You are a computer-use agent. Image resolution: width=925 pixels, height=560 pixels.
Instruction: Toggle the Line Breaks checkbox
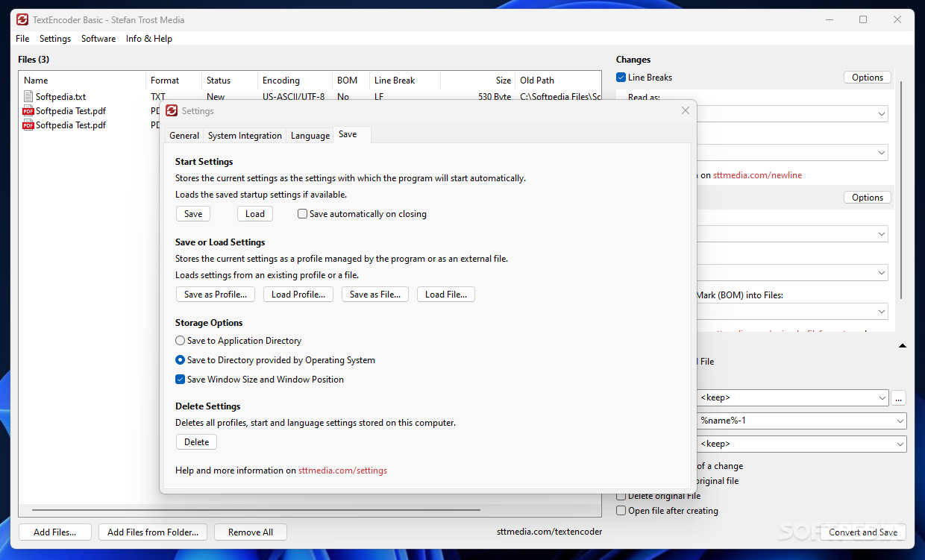(621, 78)
